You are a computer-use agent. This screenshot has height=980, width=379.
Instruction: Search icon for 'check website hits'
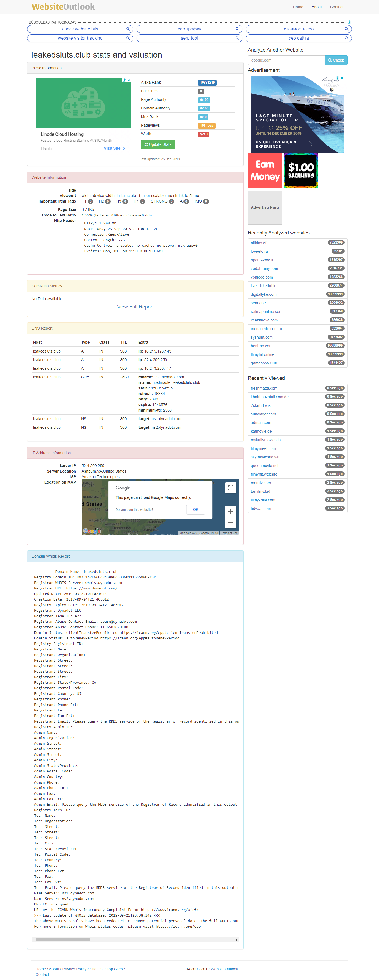click(128, 29)
